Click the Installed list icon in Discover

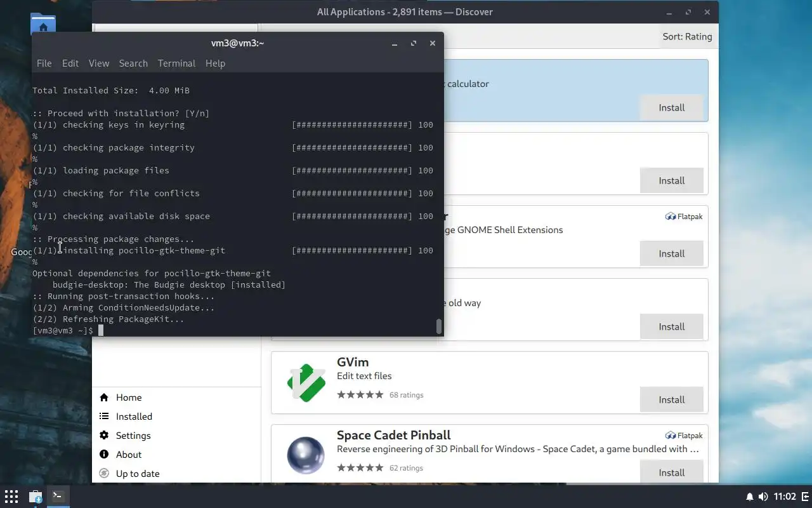[x=104, y=417]
